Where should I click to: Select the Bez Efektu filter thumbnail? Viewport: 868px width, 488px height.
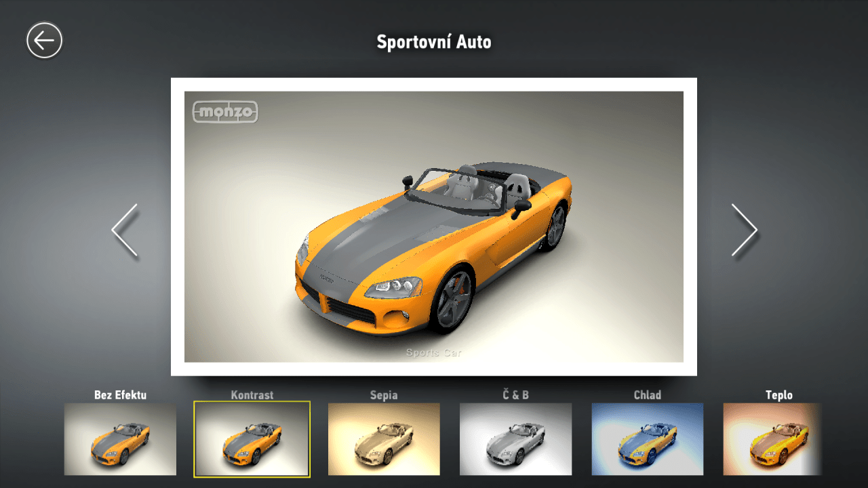coord(120,439)
